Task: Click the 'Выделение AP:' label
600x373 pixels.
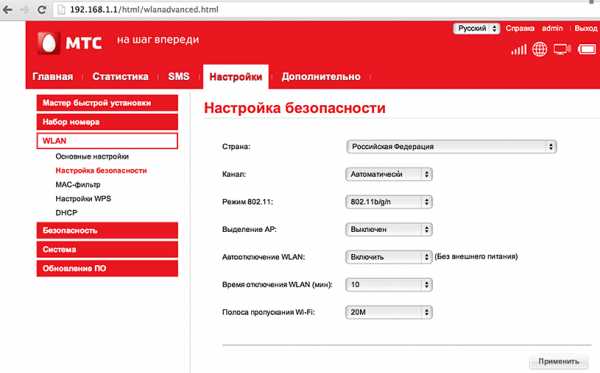Action: coord(249,229)
